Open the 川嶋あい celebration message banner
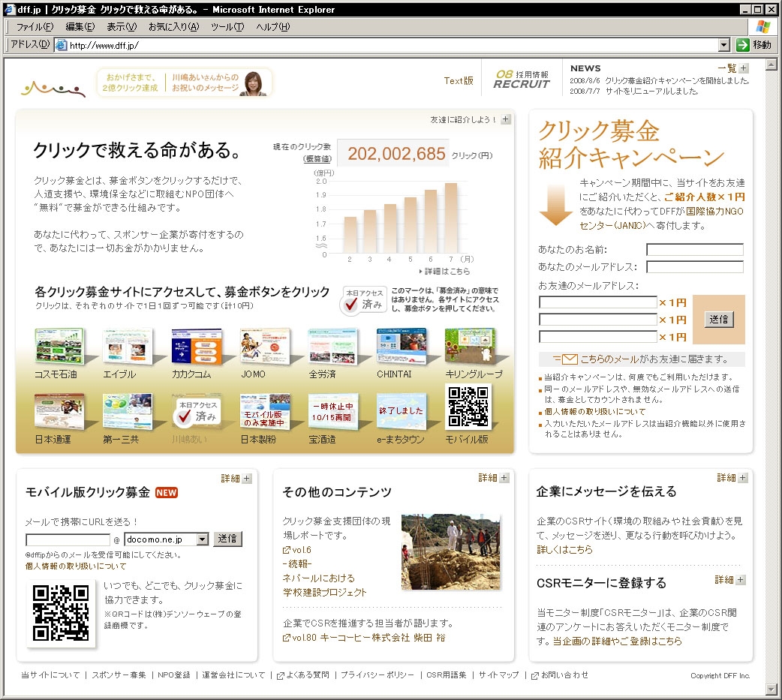 click(x=185, y=83)
